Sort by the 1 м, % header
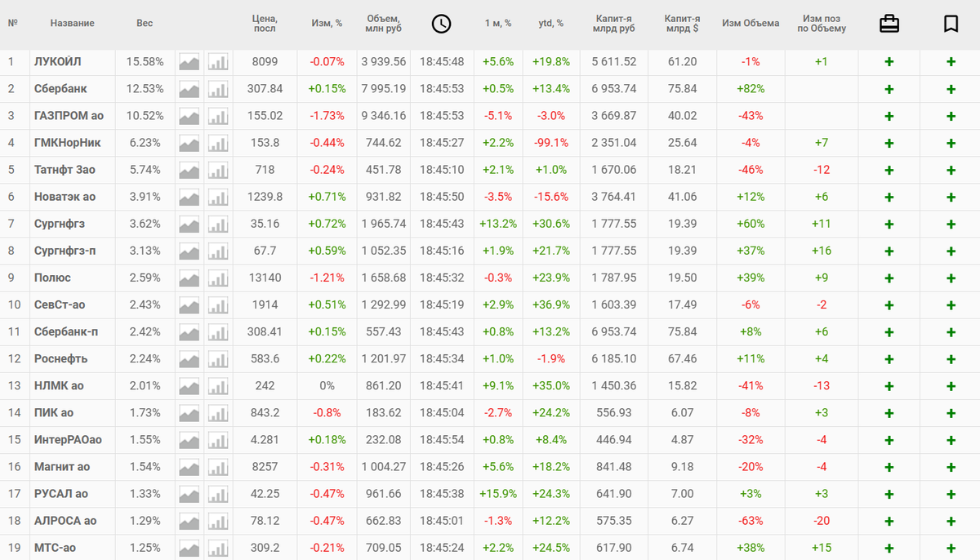The image size is (980, 560). click(x=498, y=24)
